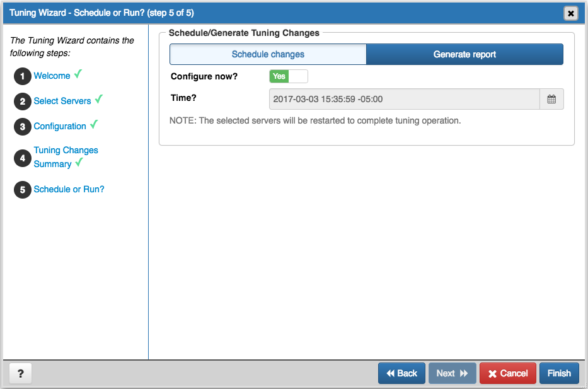Click the step 2 number circle
588x389 pixels.
23,102
